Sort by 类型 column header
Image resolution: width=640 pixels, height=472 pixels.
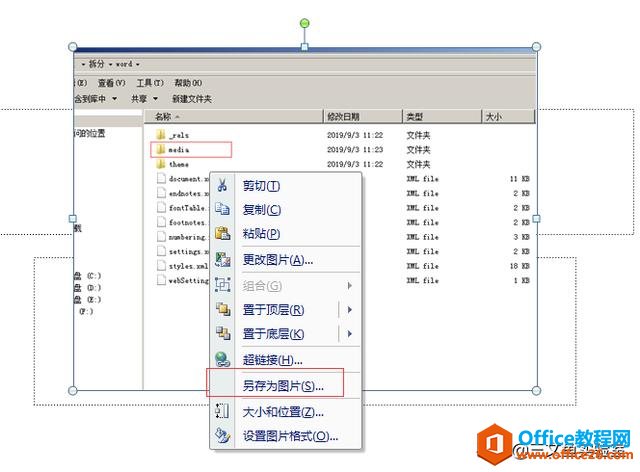coord(442,117)
